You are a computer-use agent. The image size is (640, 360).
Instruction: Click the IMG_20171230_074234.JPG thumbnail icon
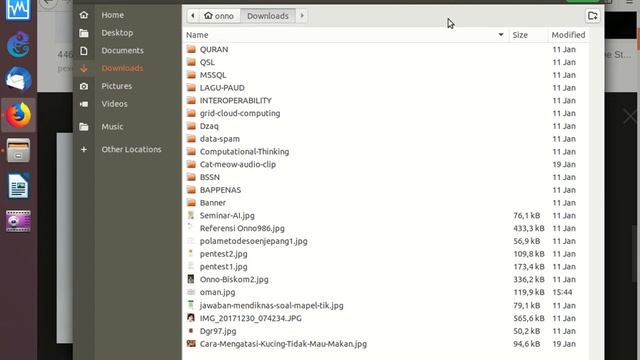point(191,318)
